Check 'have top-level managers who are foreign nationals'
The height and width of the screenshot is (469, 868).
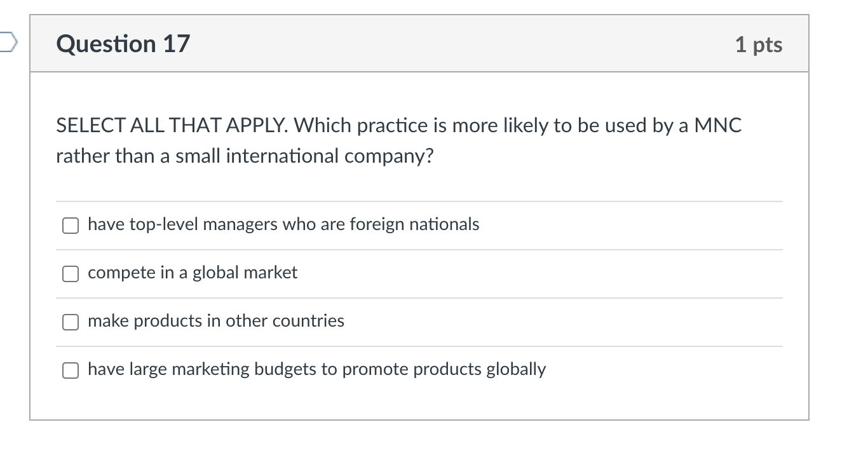tap(71, 225)
